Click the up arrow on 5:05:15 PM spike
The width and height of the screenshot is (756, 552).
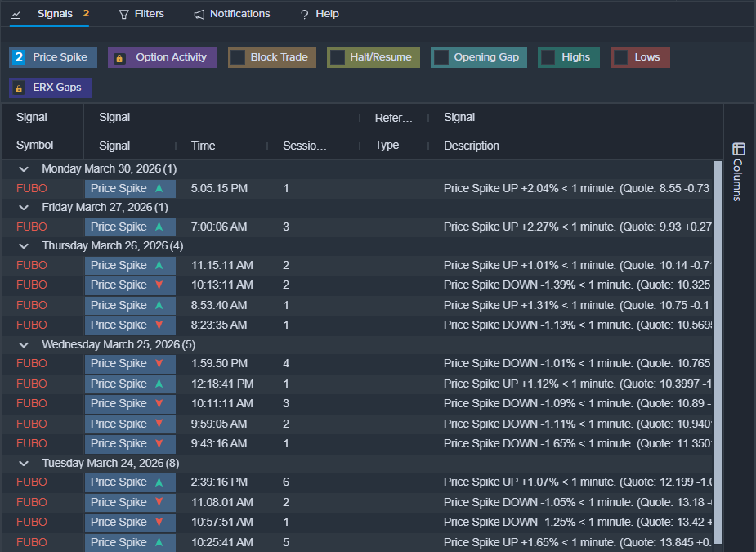[x=159, y=188]
